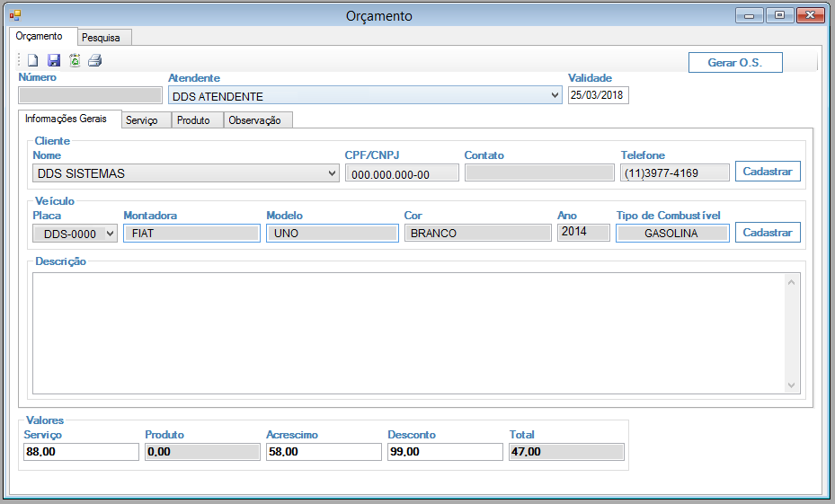
Task: Click the new document toolbar icon
Action: tap(33, 61)
